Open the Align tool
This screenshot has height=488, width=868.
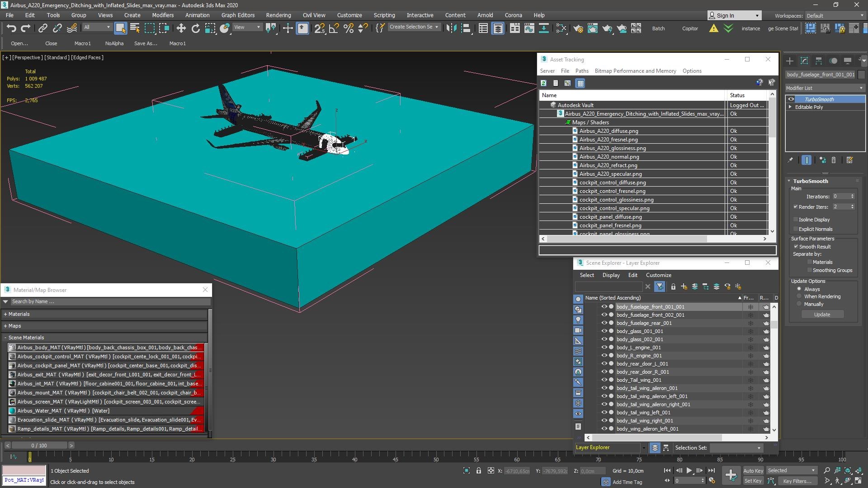466,28
